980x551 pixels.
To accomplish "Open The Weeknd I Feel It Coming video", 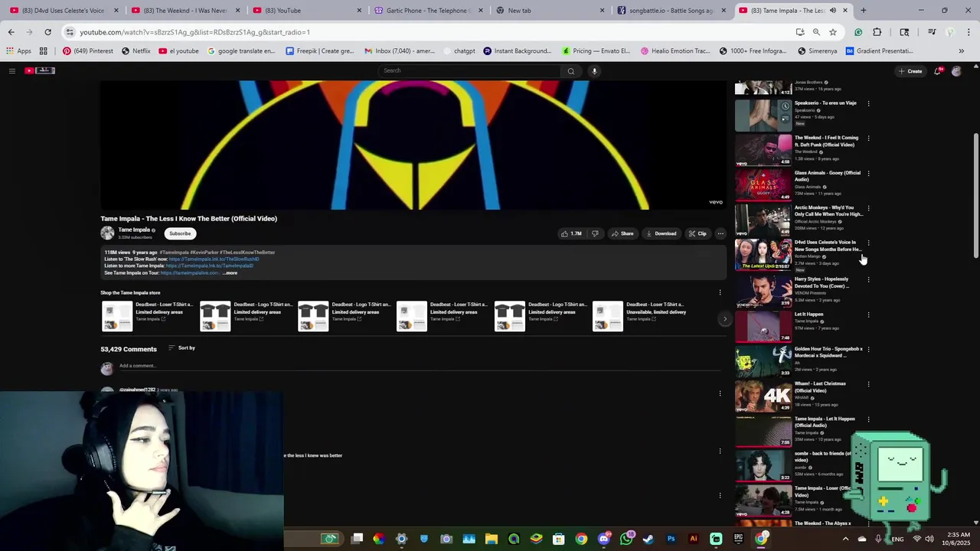I will point(827,142).
